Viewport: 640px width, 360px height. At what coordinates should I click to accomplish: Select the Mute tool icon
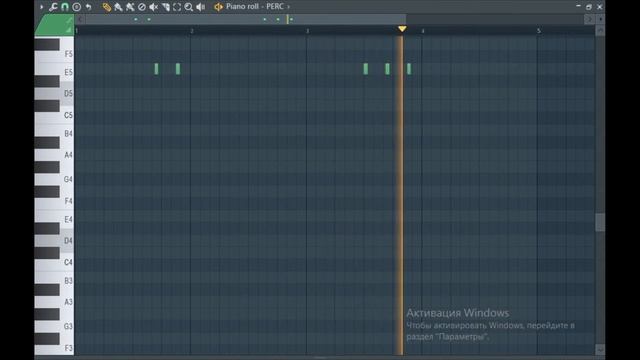(153, 7)
